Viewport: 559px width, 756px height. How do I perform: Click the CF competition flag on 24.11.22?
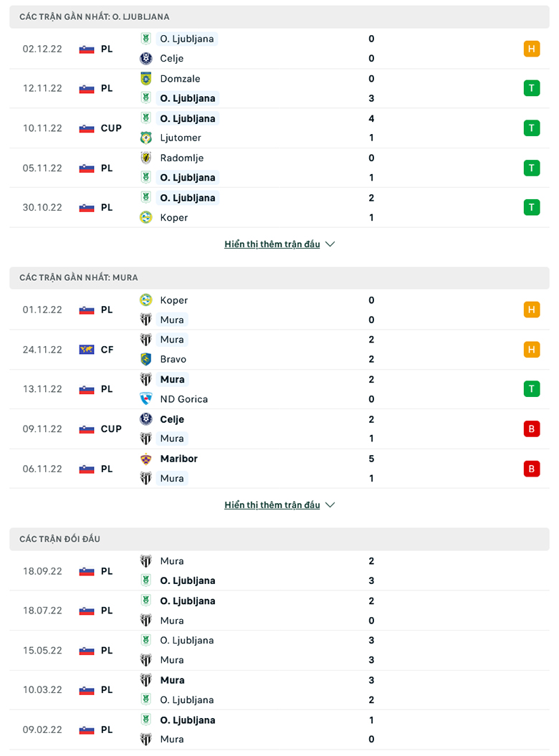tap(87, 350)
